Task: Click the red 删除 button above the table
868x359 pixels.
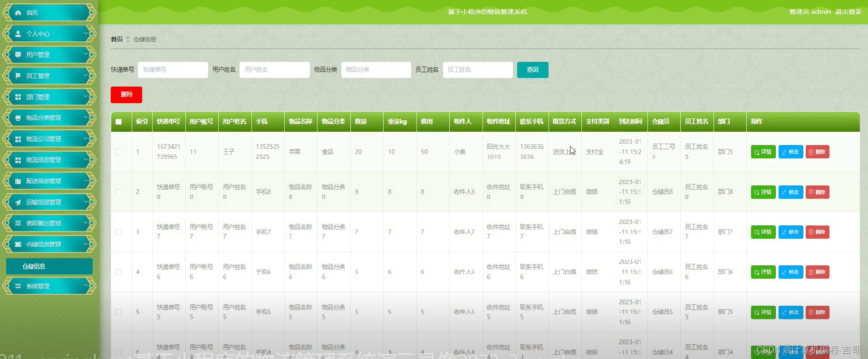Action: coord(126,95)
